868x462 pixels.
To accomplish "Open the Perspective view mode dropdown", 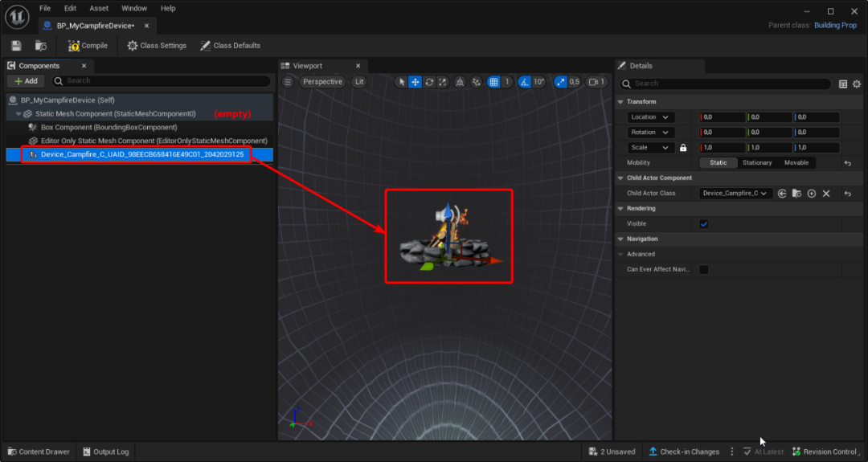I will point(322,82).
